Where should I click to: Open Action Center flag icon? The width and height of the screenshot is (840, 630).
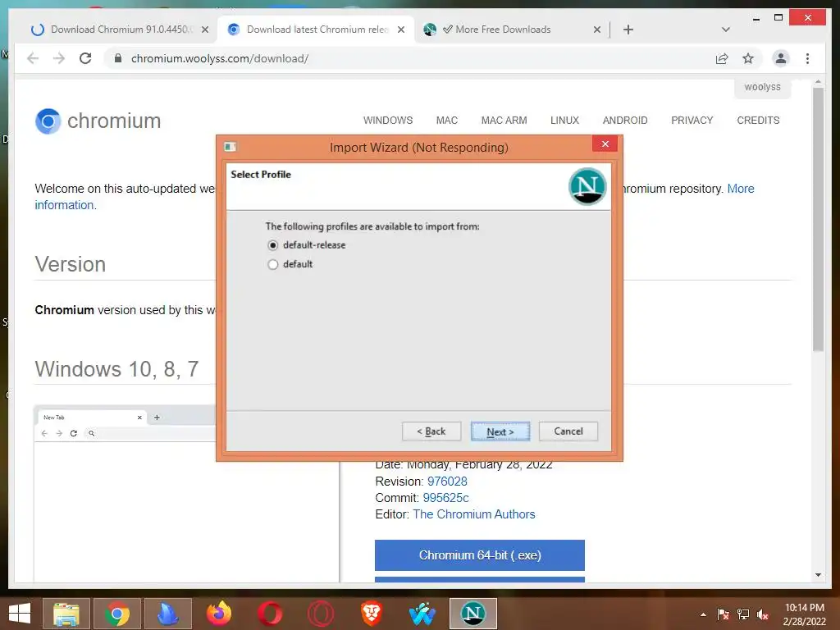(x=723, y=614)
